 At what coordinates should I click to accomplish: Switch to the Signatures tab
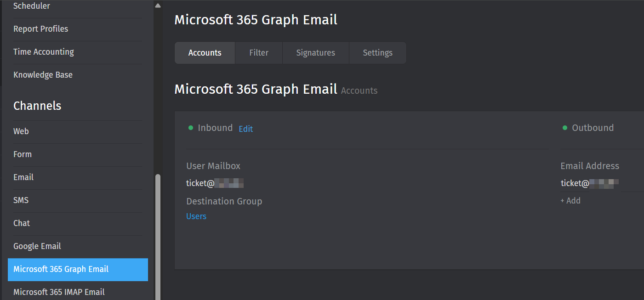pyautogui.click(x=316, y=53)
